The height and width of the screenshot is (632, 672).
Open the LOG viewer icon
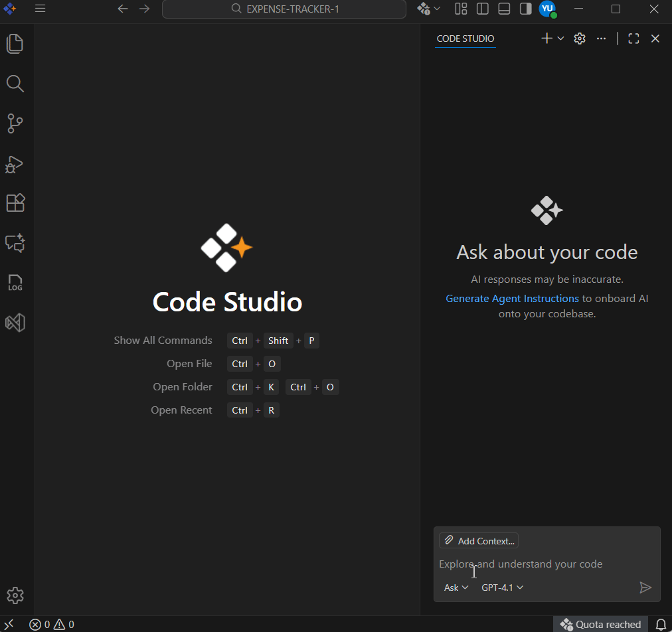tap(15, 283)
